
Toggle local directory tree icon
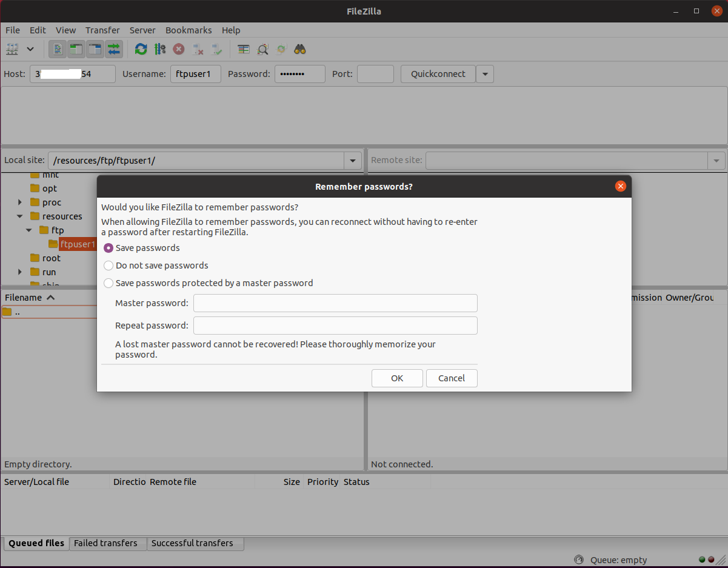pyautogui.click(x=76, y=48)
